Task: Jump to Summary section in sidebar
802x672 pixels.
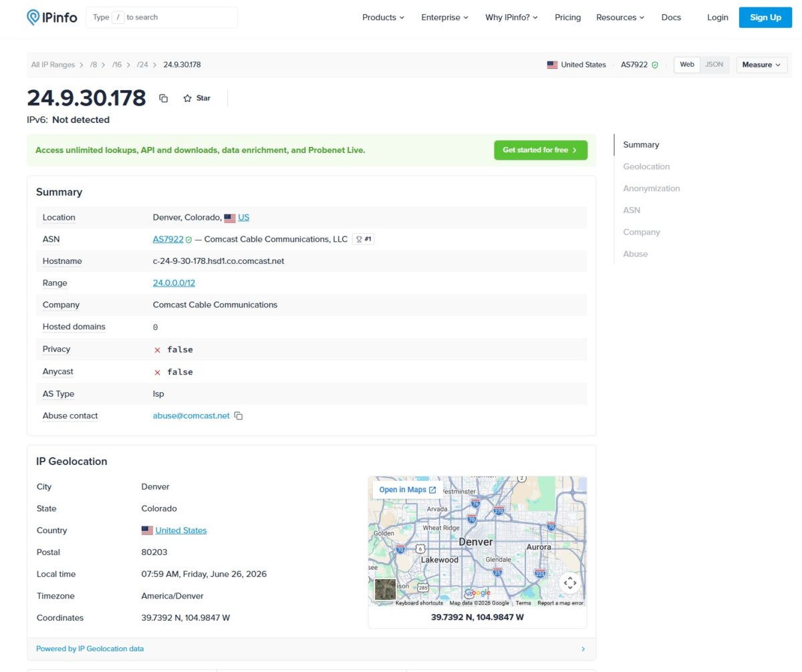Action: pyautogui.click(x=641, y=145)
